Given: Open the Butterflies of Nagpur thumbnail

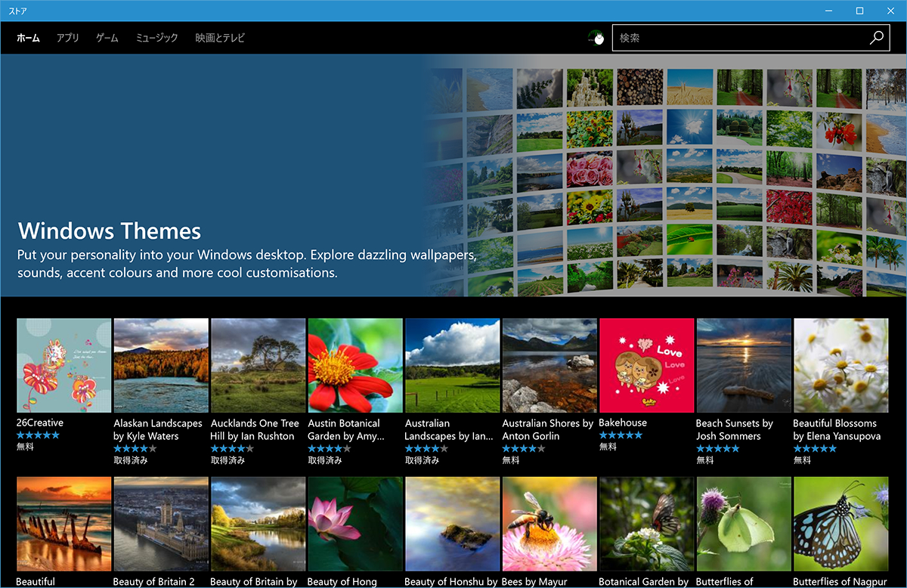Looking at the screenshot, I should click(841, 524).
